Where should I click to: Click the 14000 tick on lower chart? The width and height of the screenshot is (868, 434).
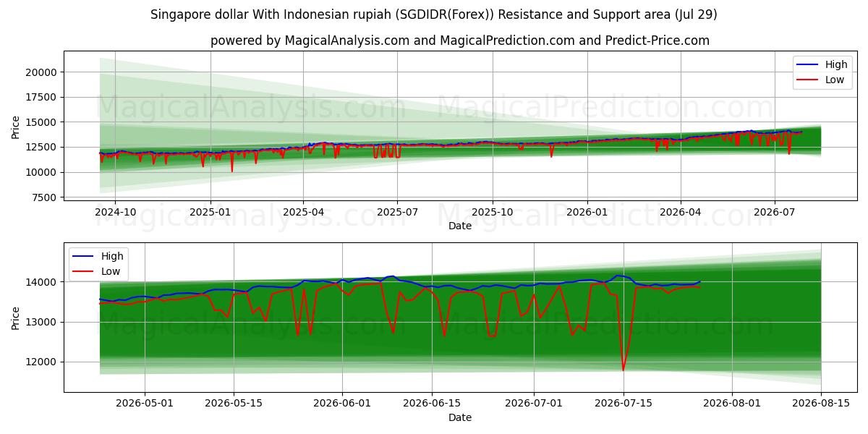click(x=41, y=282)
